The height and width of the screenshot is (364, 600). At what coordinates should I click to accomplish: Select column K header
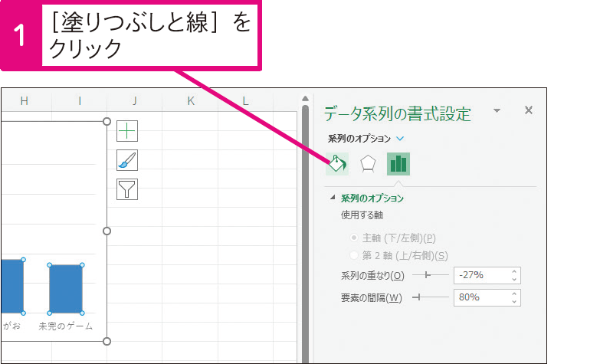(190, 100)
